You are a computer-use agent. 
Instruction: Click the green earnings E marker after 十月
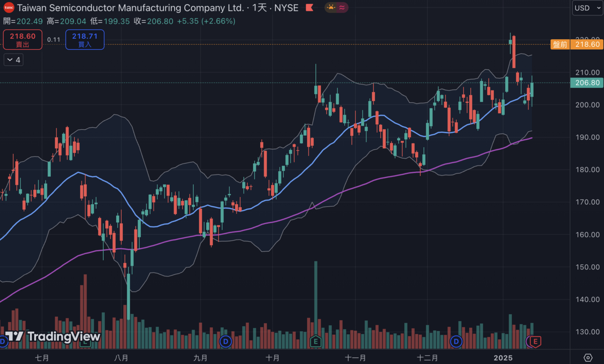(x=316, y=341)
